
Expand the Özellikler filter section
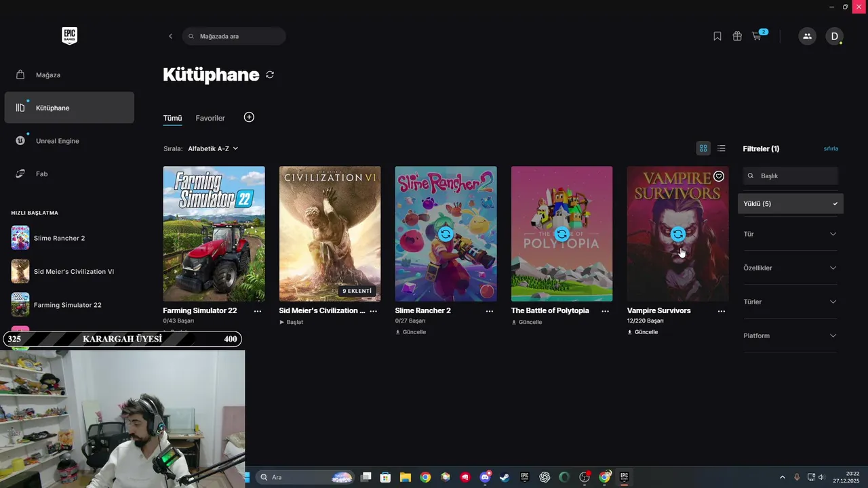pos(791,268)
